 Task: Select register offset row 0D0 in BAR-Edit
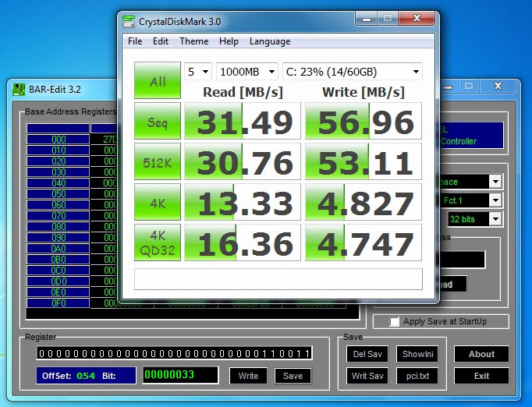click(58, 281)
